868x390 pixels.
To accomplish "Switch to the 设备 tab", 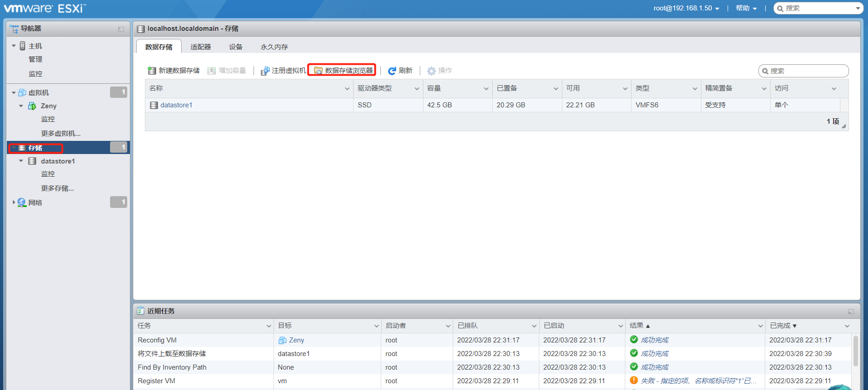I will (x=236, y=47).
